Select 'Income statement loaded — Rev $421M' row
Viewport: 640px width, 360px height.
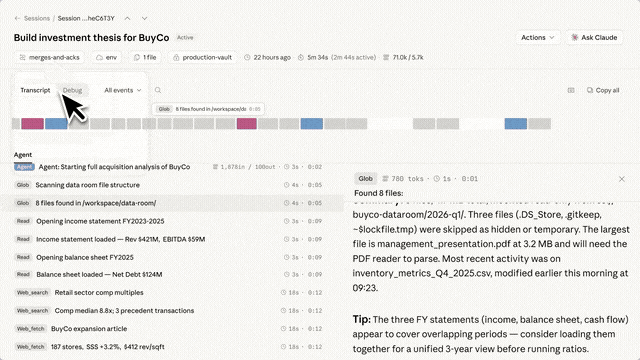pos(171,239)
